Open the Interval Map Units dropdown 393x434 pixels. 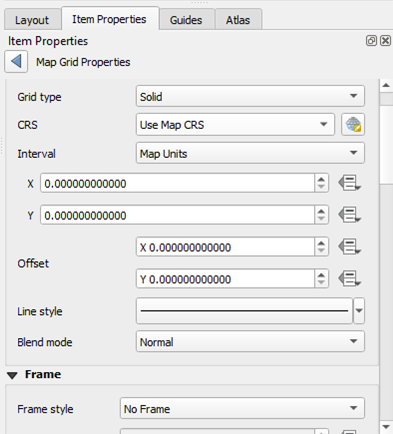(x=250, y=153)
